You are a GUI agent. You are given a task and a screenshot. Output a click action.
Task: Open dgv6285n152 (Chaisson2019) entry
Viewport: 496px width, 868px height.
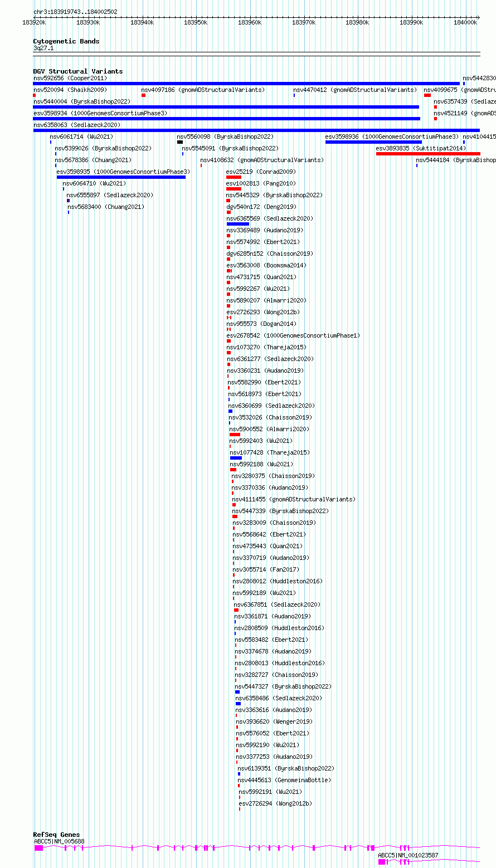(270, 253)
